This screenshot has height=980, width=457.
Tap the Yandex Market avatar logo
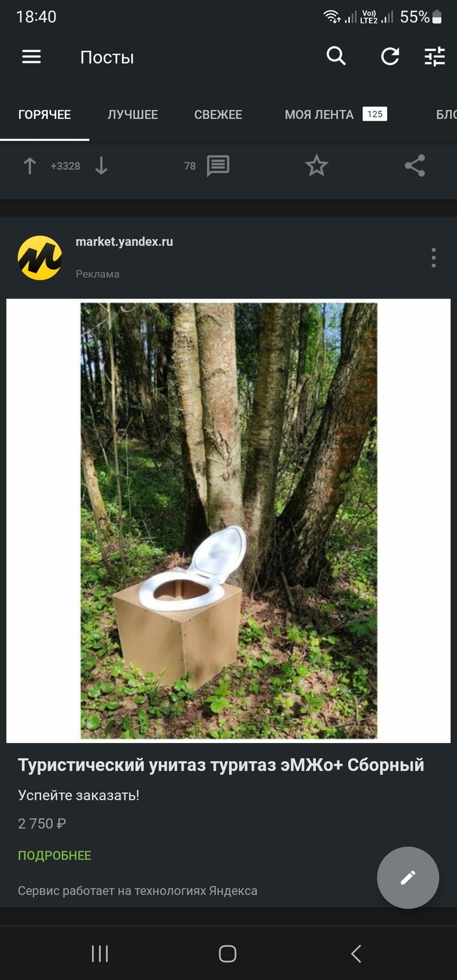pos(39,257)
